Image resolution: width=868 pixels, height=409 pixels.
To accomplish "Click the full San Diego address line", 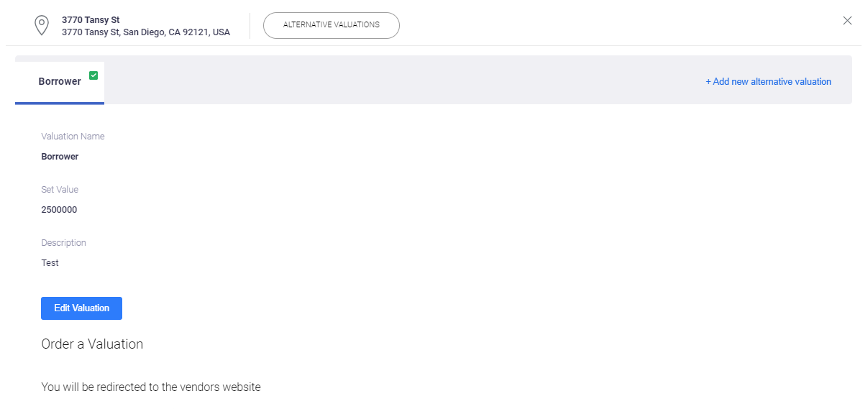I will 146,32.
